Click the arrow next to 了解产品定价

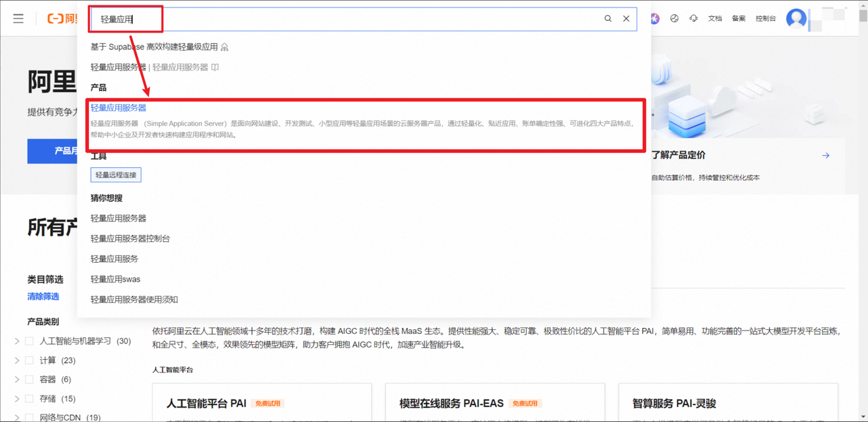tap(825, 156)
